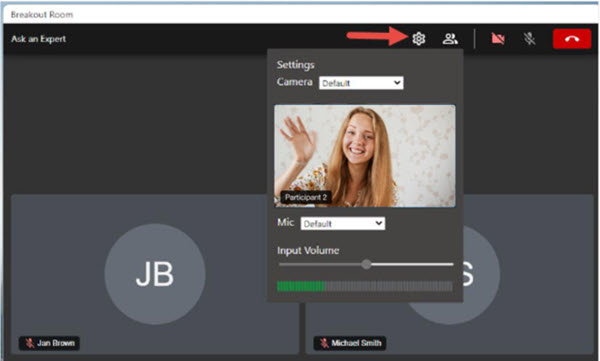Expand the Mic Default dropdown

(343, 224)
